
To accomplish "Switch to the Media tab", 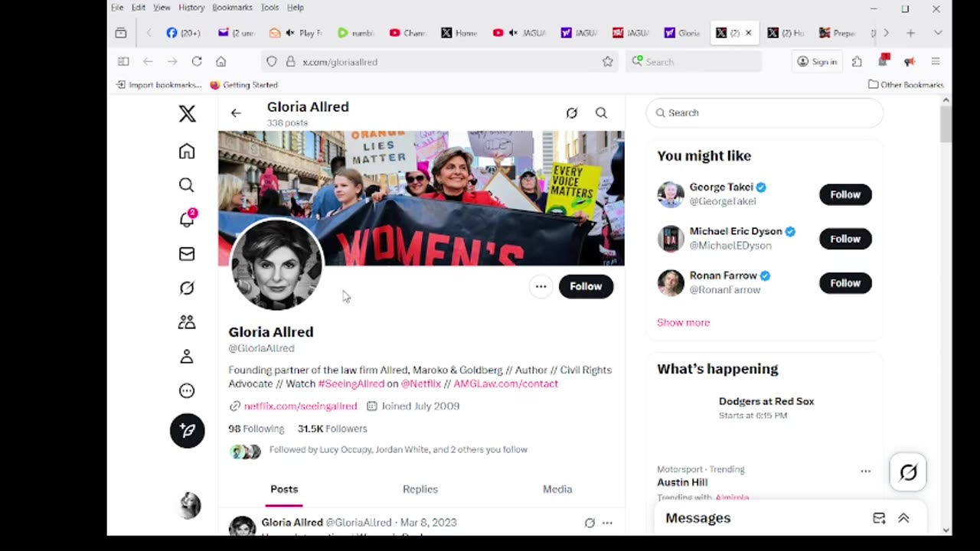I will (x=557, y=489).
